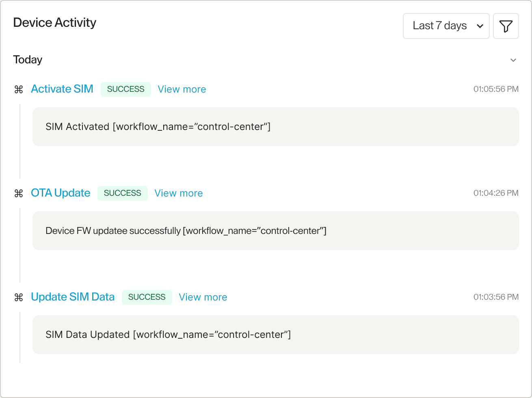Click SUCCESS badge next to Activate SIM

click(x=125, y=89)
